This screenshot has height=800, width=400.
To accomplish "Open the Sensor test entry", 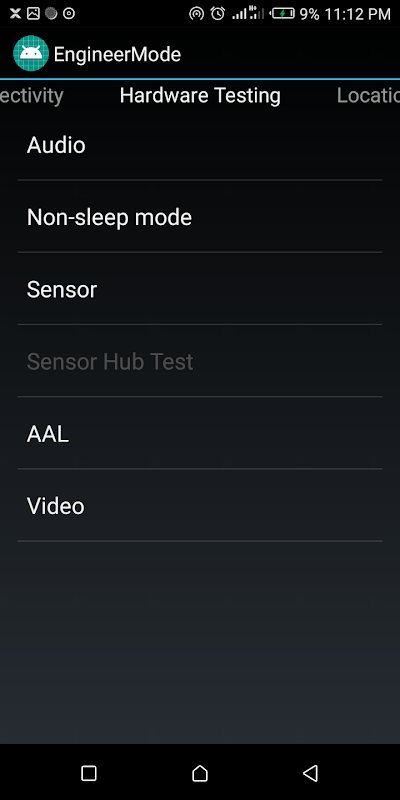I will tap(200, 289).
